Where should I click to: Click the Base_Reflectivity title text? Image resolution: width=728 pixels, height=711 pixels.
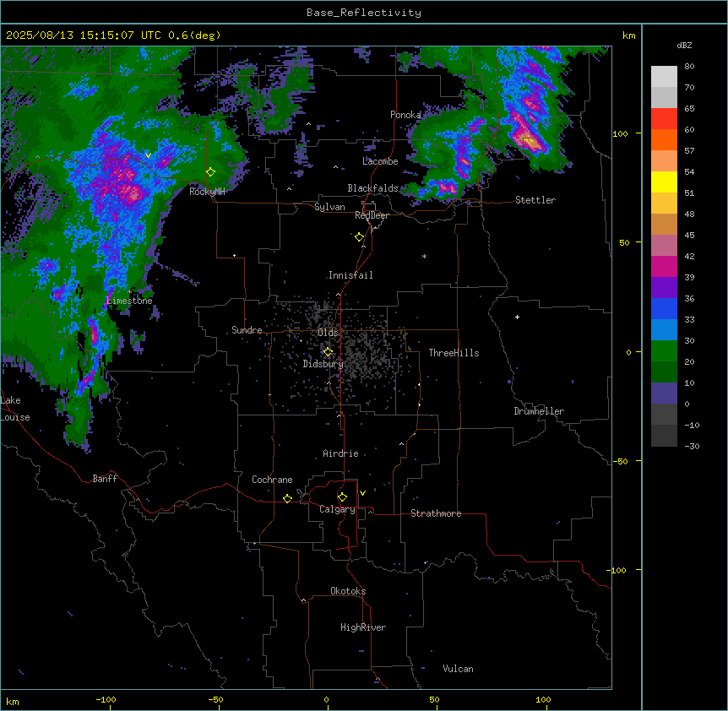point(364,13)
